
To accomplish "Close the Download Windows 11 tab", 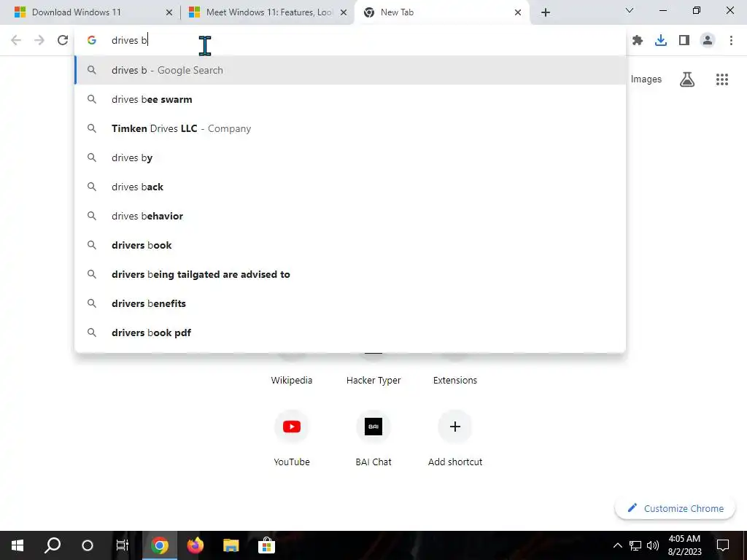I will 169,12.
